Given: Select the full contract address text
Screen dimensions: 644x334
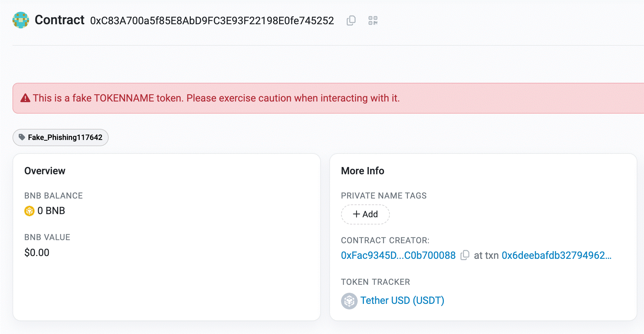Looking at the screenshot, I should (212, 21).
